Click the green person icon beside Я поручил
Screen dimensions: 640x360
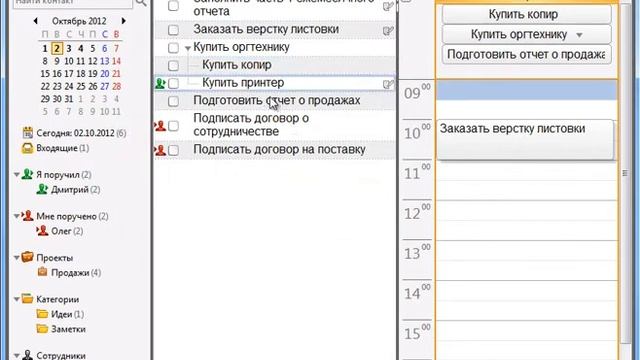pyautogui.click(x=27, y=174)
